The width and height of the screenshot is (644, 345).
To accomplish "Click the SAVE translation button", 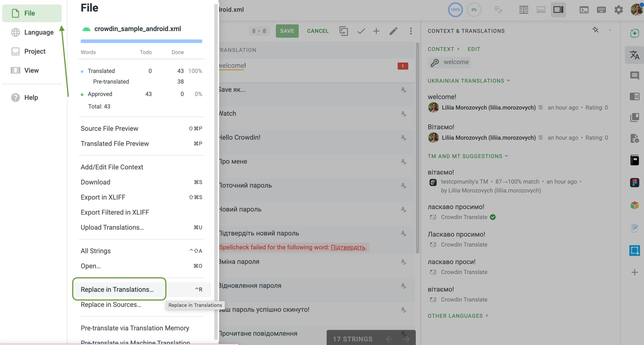I will [x=287, y=31].
